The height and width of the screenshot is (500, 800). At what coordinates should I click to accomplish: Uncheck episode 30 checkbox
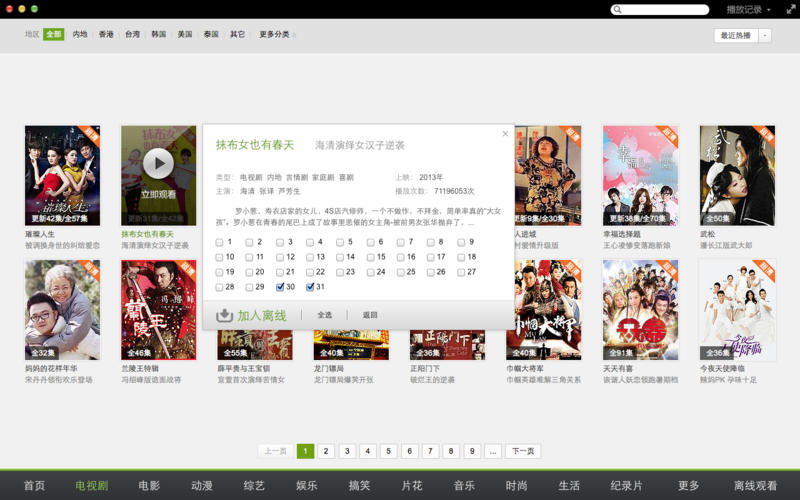pos(280,287)
